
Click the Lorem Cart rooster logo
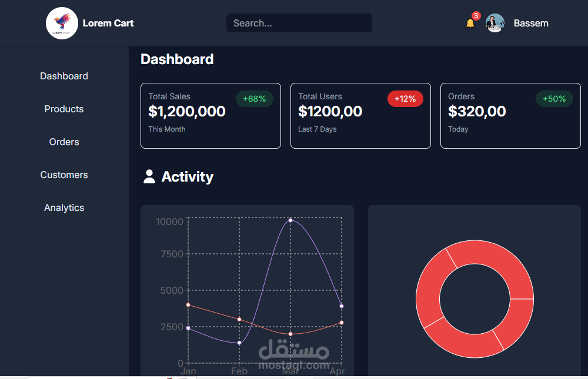[x=62, y=24]
